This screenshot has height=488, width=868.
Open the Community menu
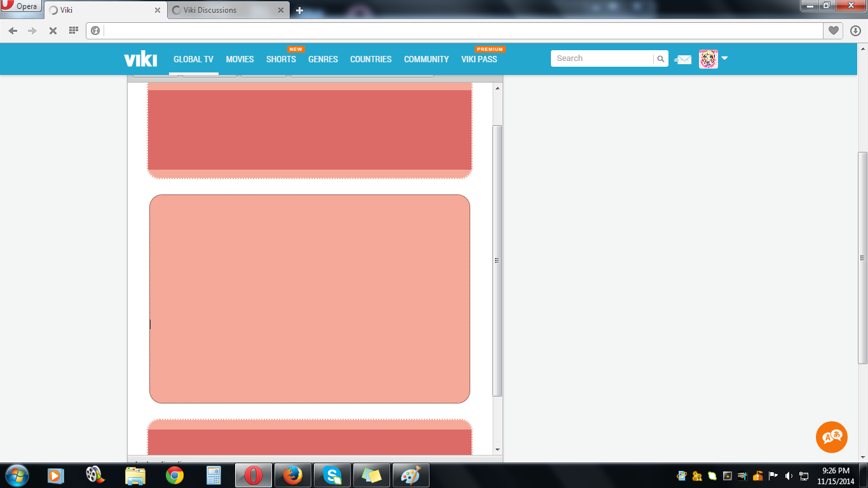(426, 59)
